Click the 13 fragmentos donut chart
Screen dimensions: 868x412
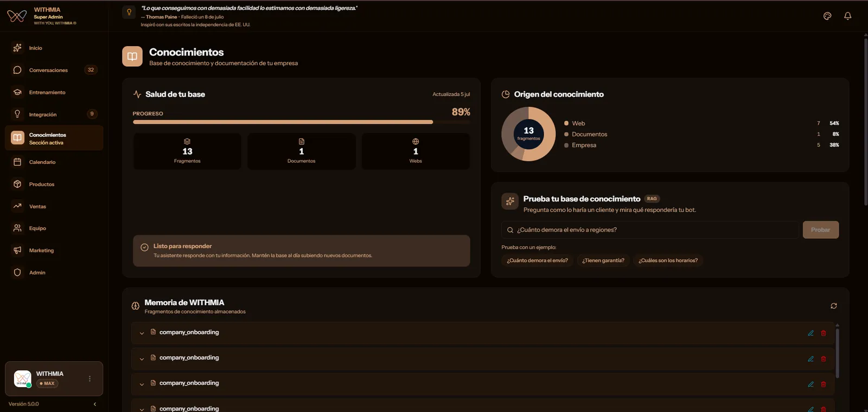coord(528,134)
